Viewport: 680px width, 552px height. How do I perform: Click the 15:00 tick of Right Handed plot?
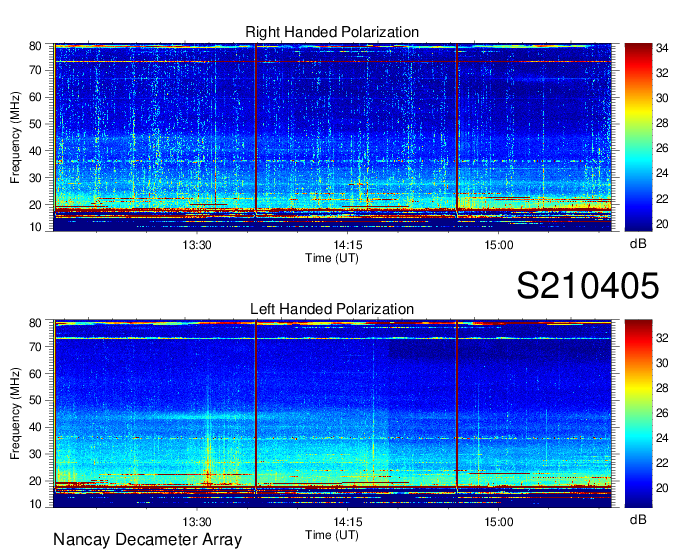coord(498,245)
